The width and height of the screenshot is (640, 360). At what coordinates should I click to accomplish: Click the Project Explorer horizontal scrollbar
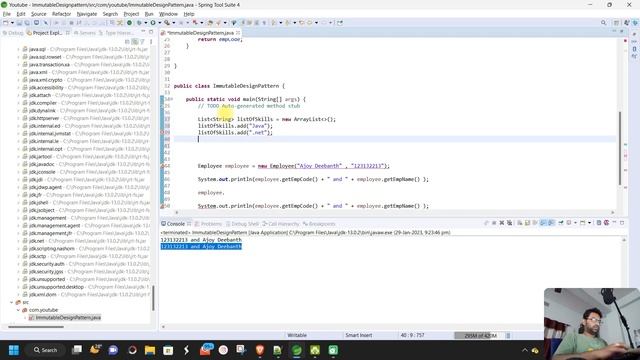tap(36, 327)
